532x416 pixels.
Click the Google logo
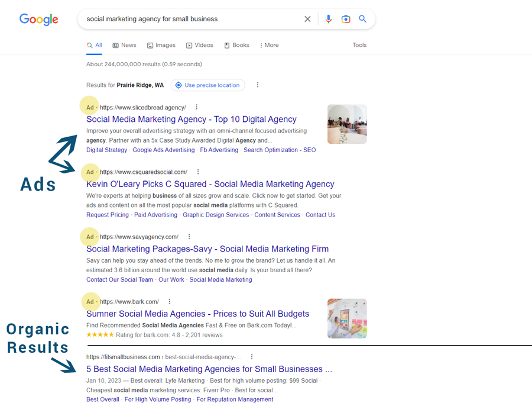point(38,20)
